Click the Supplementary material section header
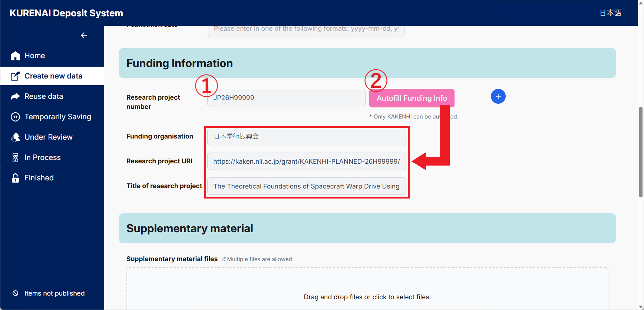Image resolution: width=644 pixels, height=310 pixels. pyautogui.click(x=367, y=228)
